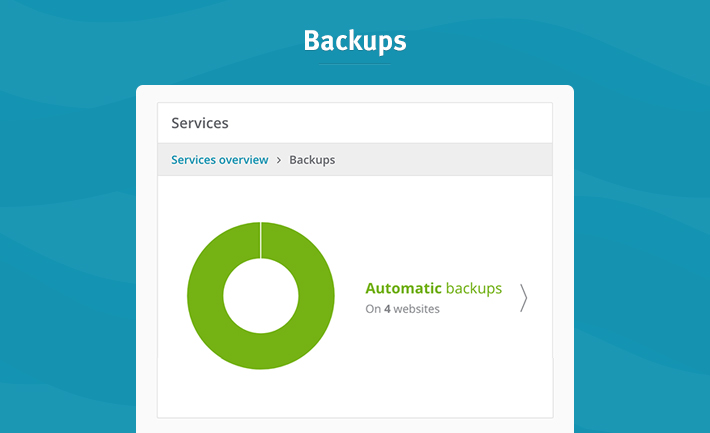Click the Backups page title
Image resolution: width=710 pixels, height=433 pixels.
354,41
